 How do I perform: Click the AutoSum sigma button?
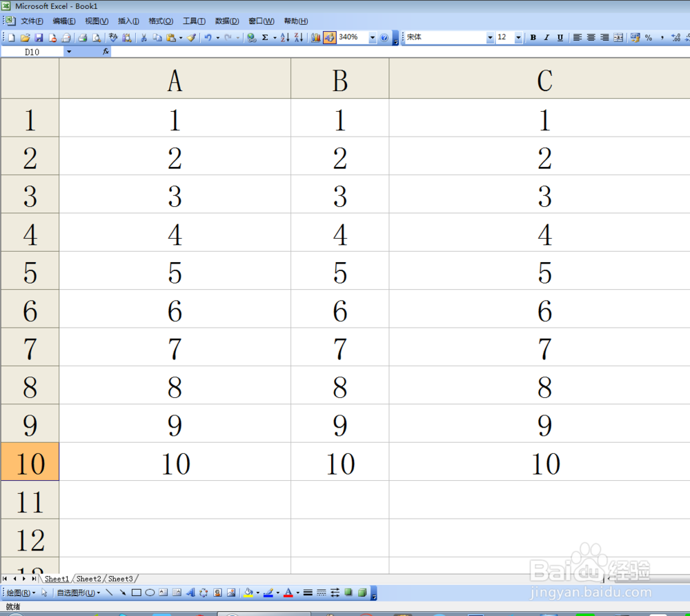265,38
